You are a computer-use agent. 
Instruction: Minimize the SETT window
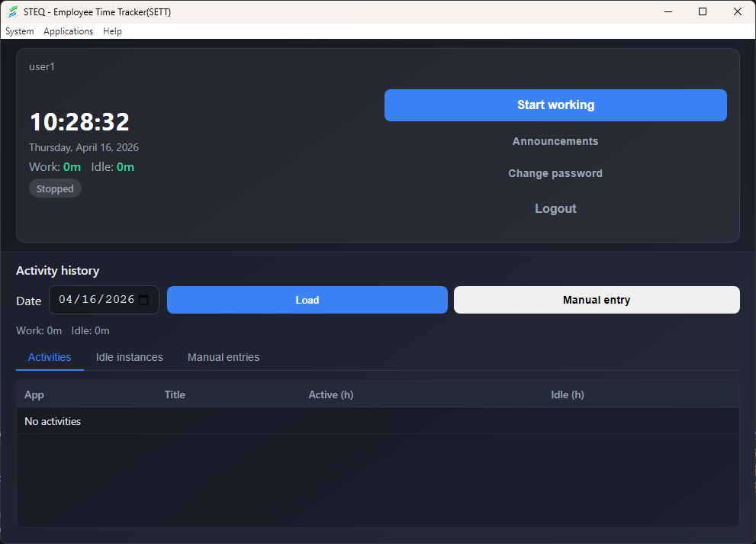pos(668,11)
